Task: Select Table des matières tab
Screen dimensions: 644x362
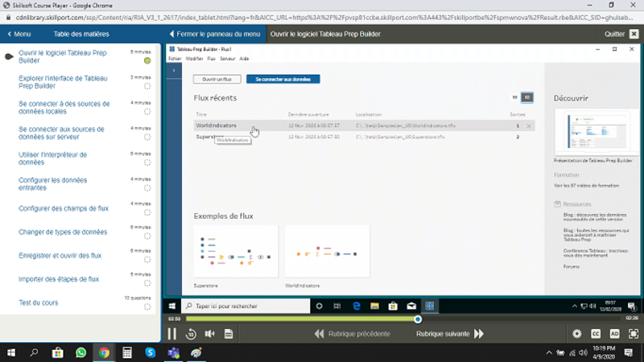Action: pyautogui.click(x=81, y=34)
